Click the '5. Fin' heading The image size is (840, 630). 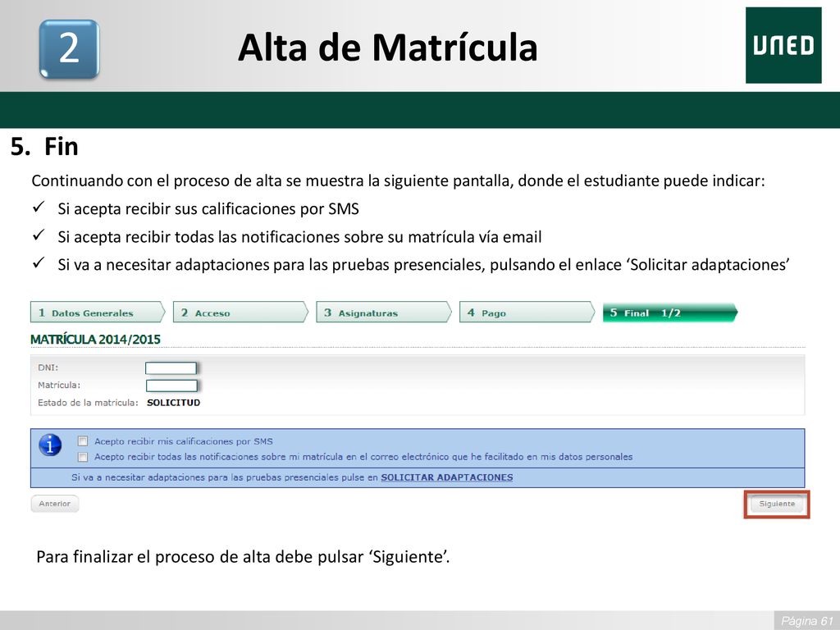coord(44,146)
